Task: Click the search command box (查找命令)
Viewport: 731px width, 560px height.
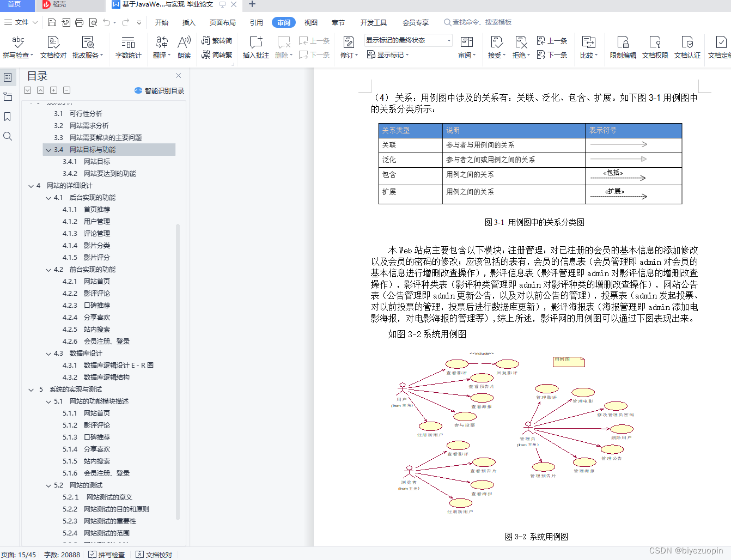Action: point(478,22)
